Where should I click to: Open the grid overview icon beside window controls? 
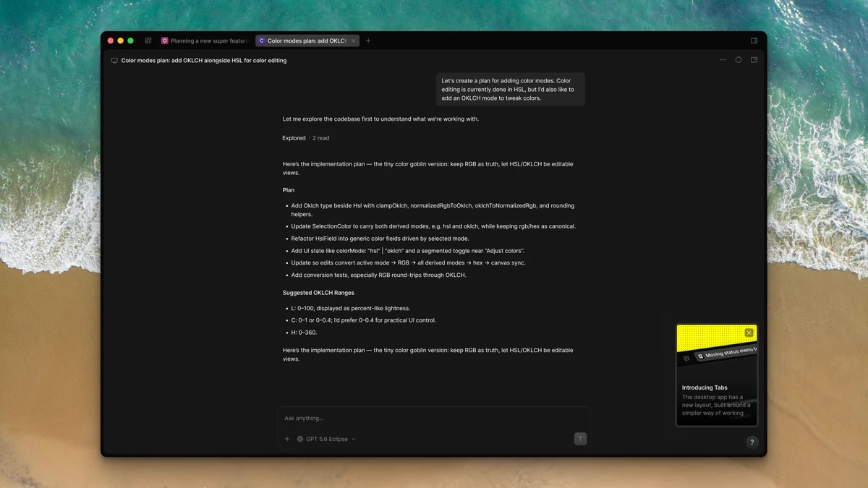click(148, 41)
